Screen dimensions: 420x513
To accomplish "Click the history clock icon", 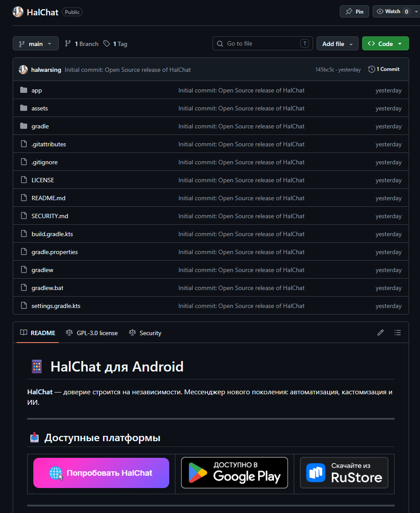I will 371,69.
